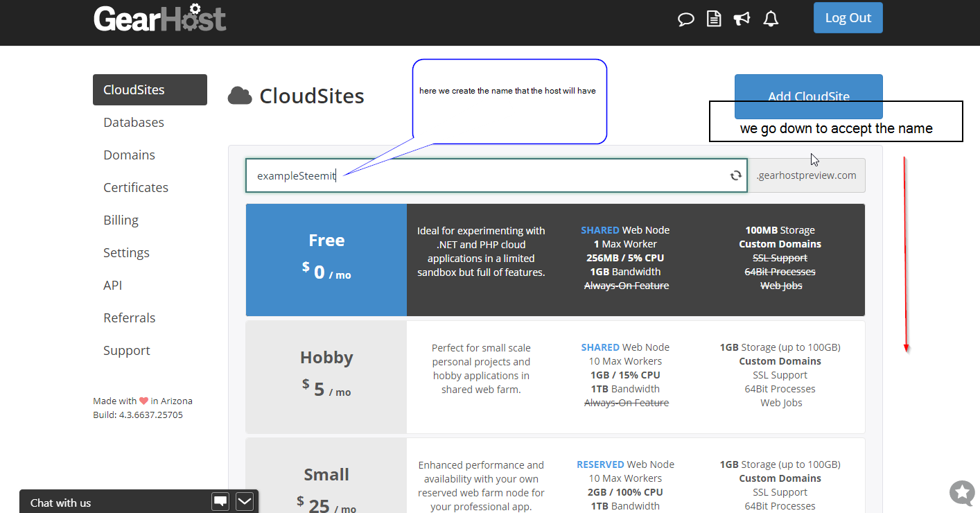980x513 pixels.
Task: Click the cloud icon beside CloudSites heading
Action: [x=240, y=96]
